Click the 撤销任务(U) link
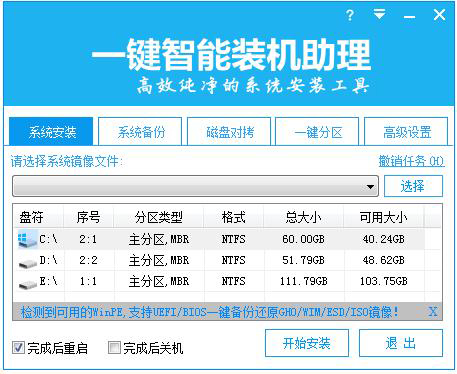This screenshot has width=457, height=374. 411,161
